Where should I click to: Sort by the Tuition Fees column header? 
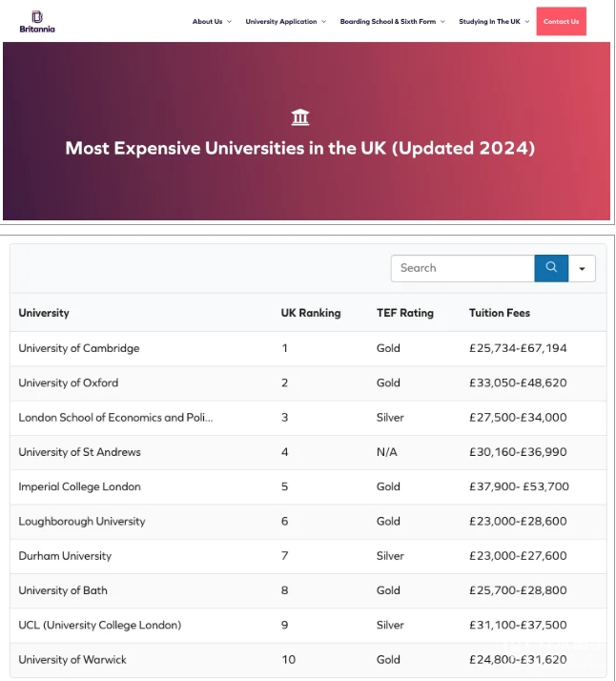click(x=500, y=313)
